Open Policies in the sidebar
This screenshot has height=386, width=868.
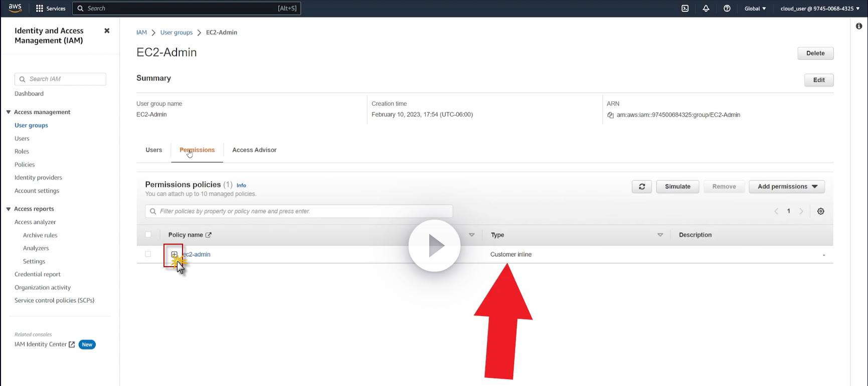25,164
